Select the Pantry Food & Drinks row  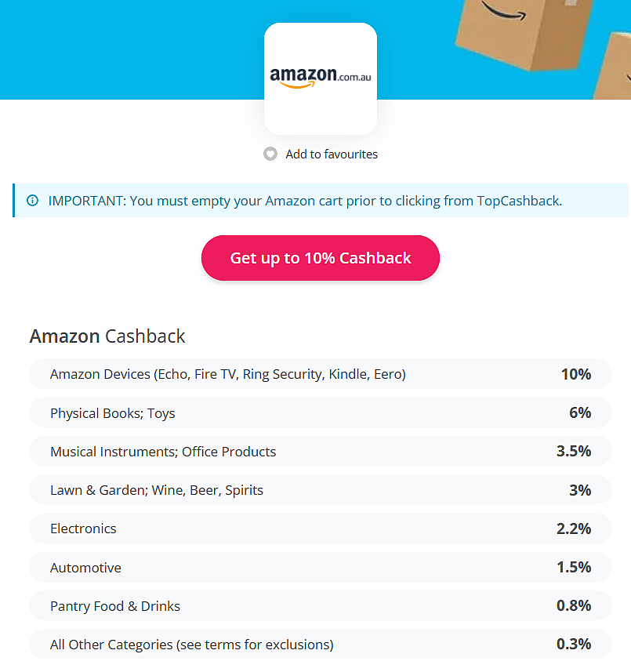click(x=321, y=605)
